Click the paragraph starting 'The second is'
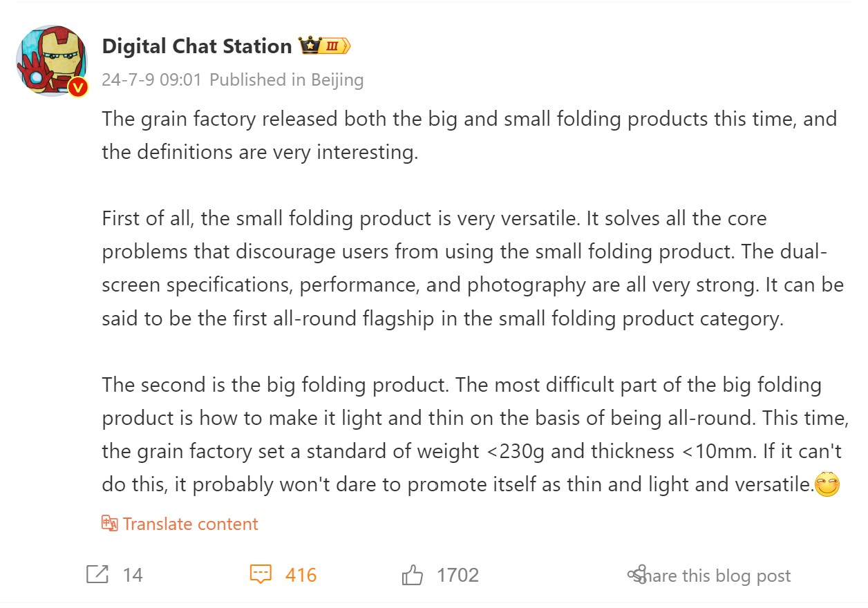The width and height of the screenshot is (868, 608). [x=471, y=435]
